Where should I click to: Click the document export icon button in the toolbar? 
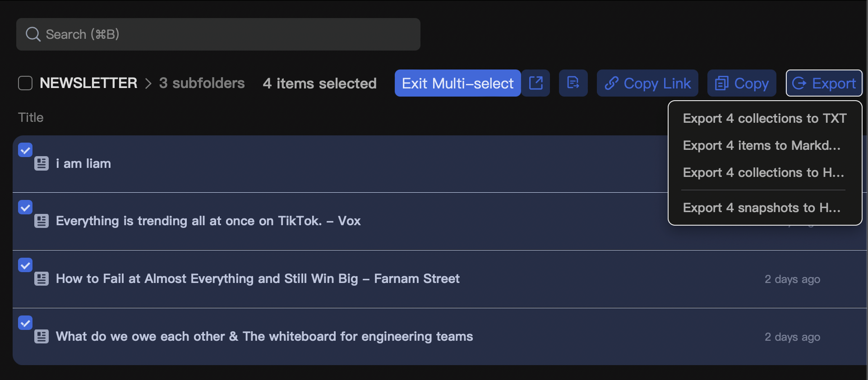(573, 83)
